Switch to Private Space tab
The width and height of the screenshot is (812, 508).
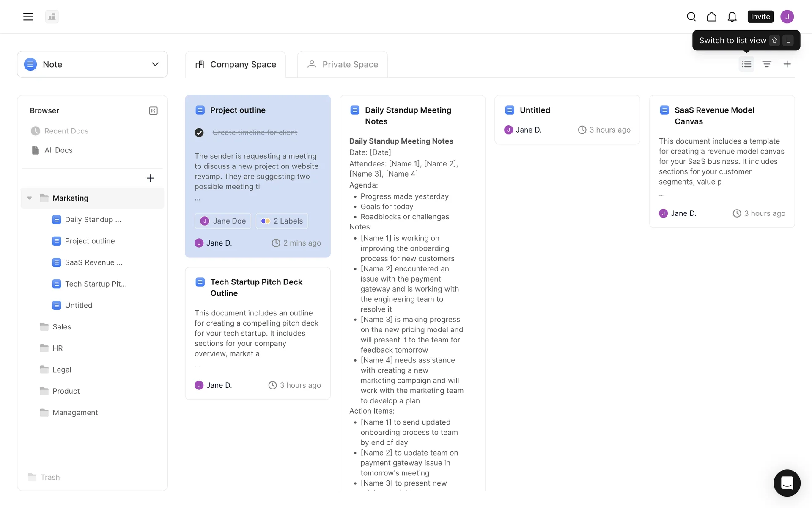pyautogui.click(x=343, y=64)
